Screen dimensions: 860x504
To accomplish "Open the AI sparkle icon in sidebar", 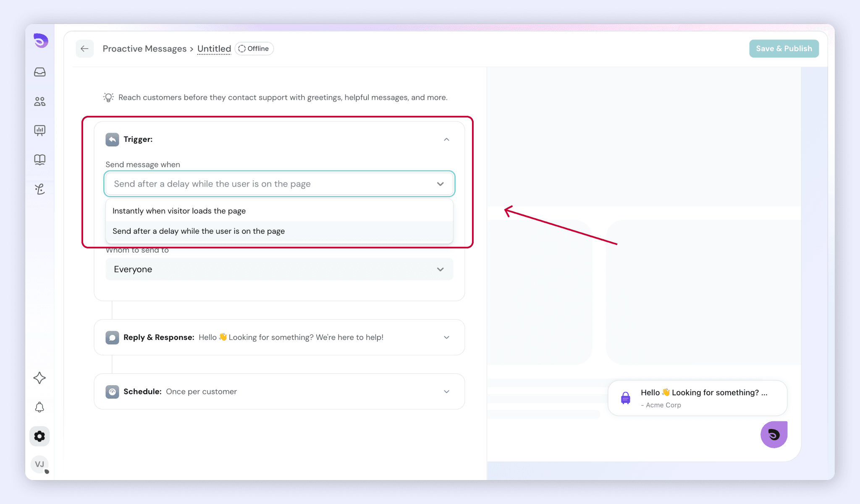I will point(39,378).
